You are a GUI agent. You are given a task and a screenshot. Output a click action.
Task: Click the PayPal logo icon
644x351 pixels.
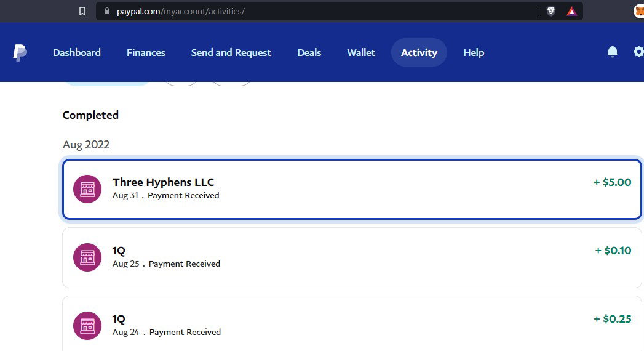[20, 52]
